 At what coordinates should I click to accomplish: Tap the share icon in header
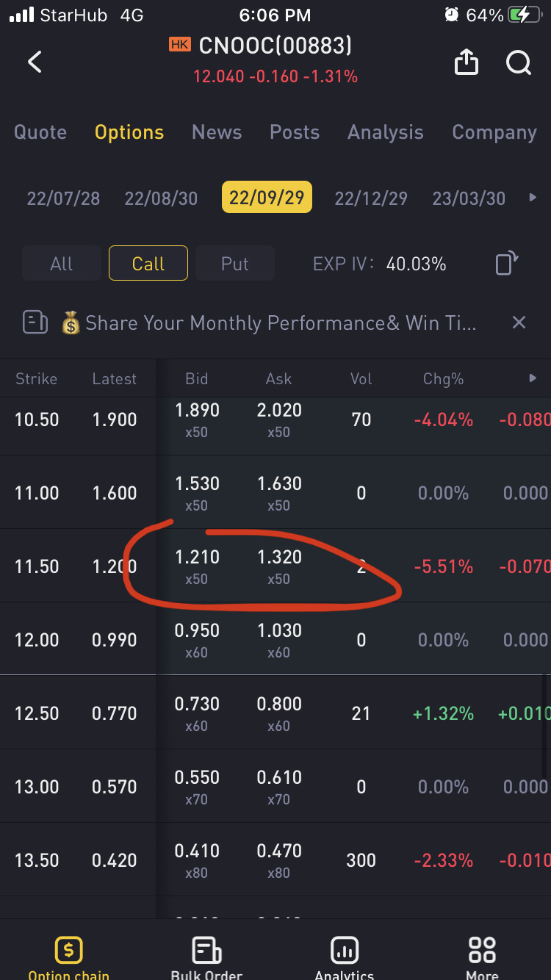(467, 63)
